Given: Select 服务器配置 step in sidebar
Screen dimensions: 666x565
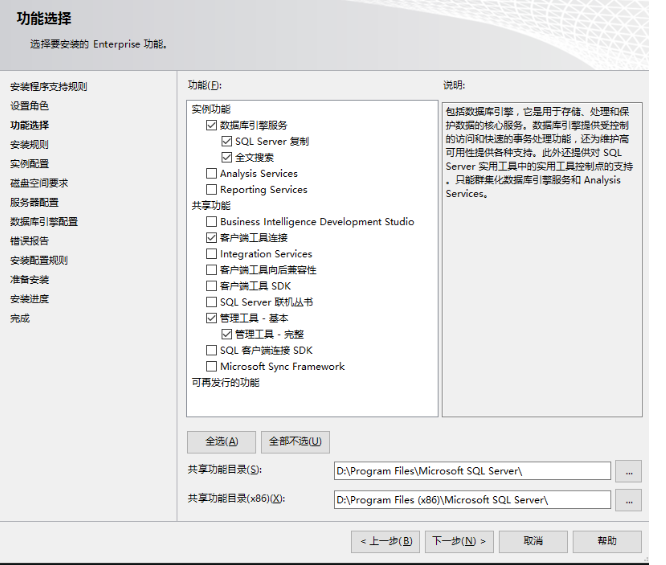Looking at the screenshot, I should 34,203.
